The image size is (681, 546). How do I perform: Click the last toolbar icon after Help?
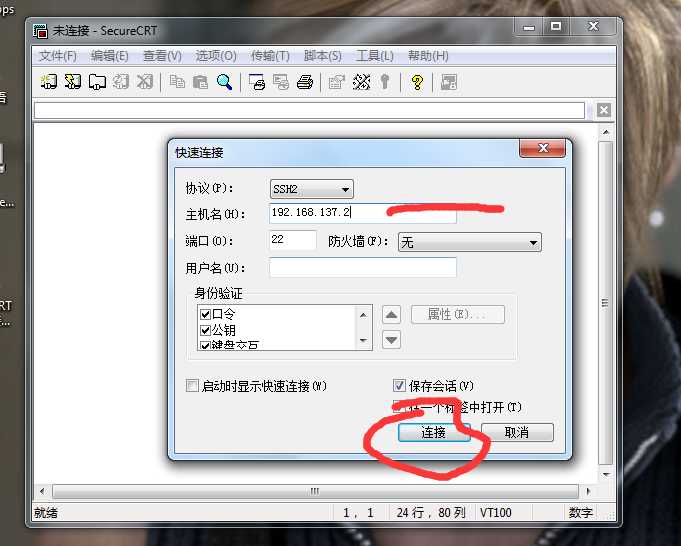[449, 82]
